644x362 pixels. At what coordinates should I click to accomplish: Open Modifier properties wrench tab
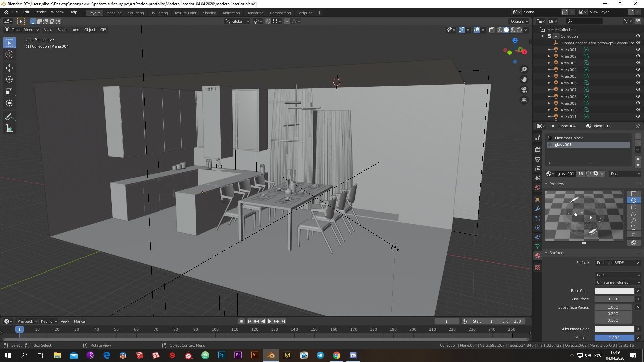(x=538, y=209)
